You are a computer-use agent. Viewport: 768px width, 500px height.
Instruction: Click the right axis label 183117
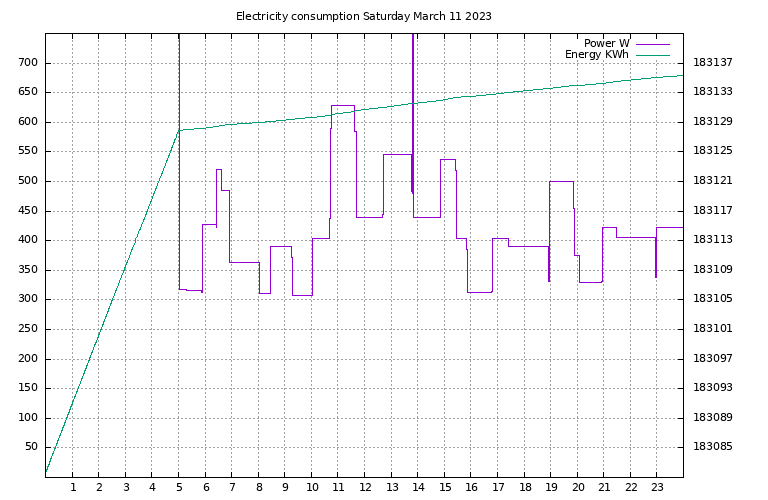pyautogui.click(x=713, y=211)
